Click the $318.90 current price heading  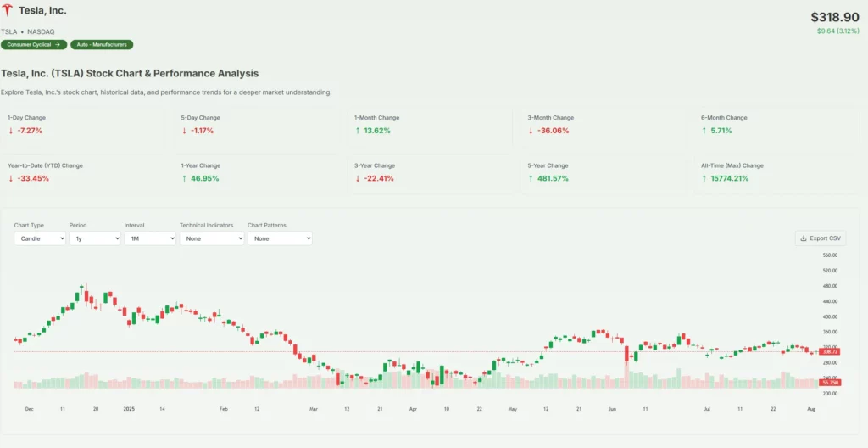pyautogui.click(x=834, y=17)
